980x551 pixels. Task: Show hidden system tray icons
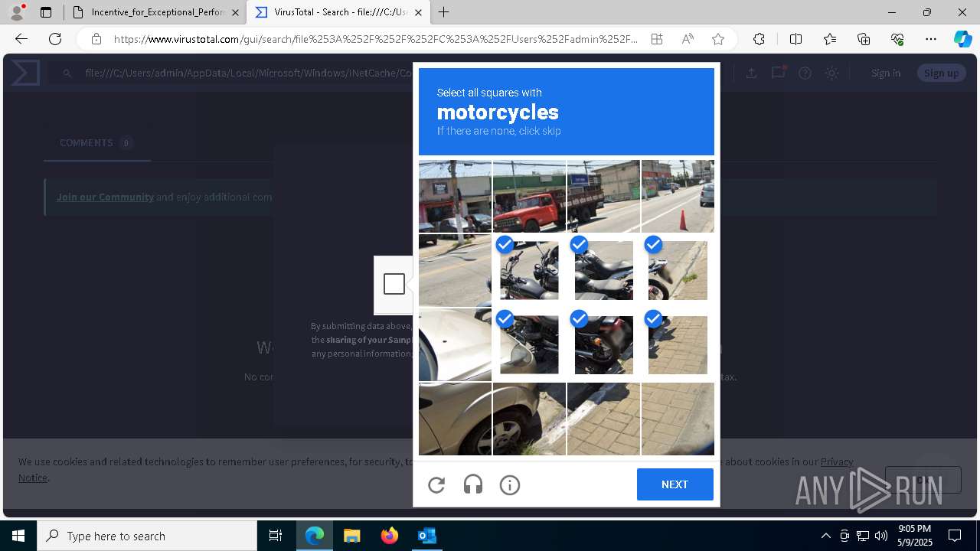(x=825, y=536)
